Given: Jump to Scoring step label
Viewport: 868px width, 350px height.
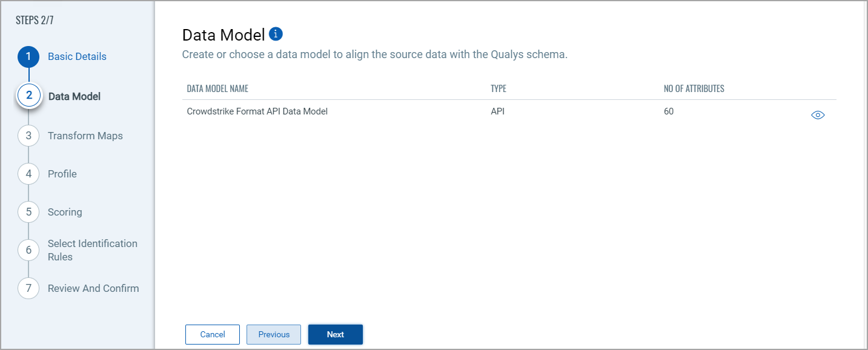Looking at the screenshot, I should (65, 212).
